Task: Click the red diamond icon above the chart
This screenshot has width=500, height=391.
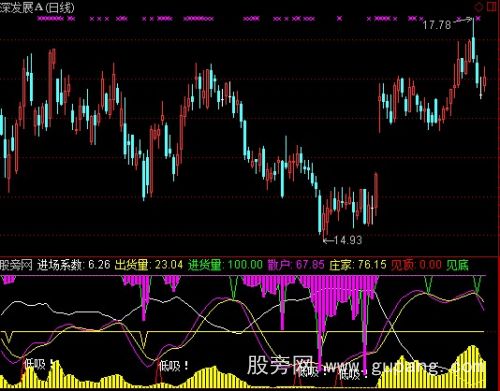Action: (x=479, y=6)
